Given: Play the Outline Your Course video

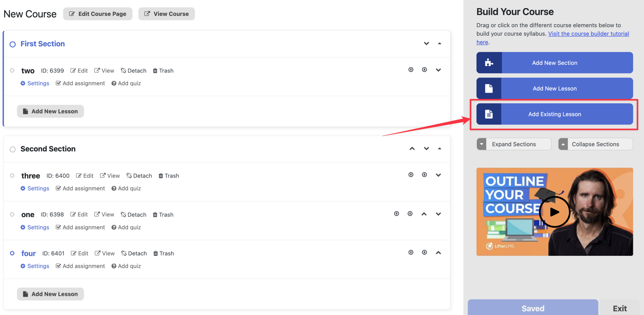Looking at the screenshot, I should (x=554, y=212).
